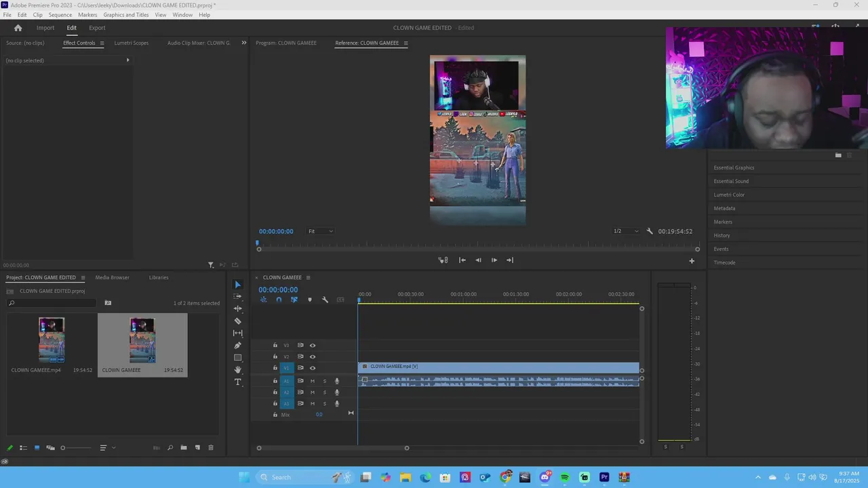Click Create new search bin icon
The width and height of the screenshot is (868, 488).
click(108, 303)
